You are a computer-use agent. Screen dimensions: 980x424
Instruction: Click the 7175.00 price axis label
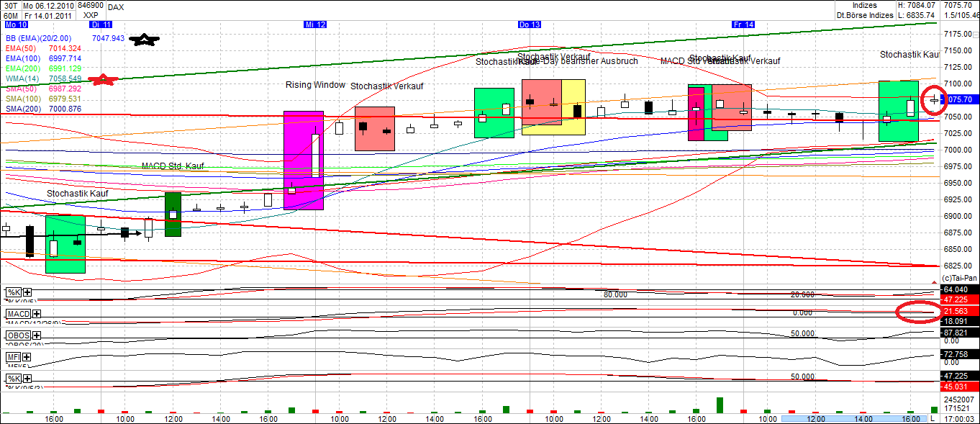tap(958, 34)
